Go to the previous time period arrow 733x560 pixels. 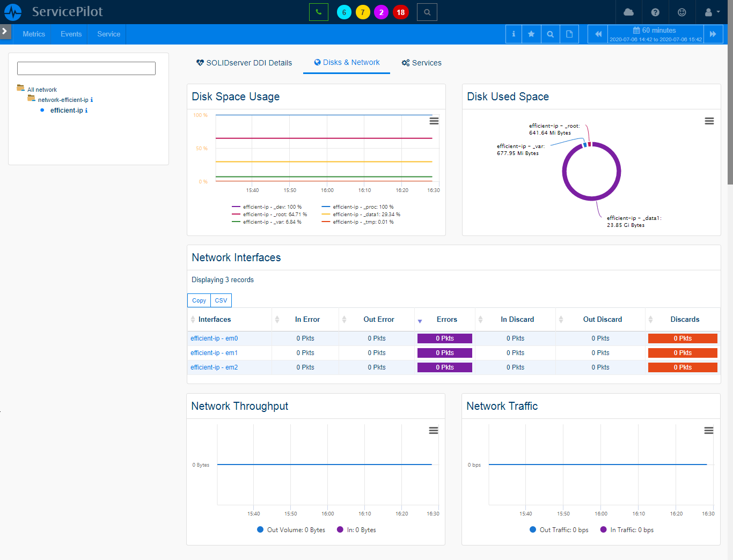(598, 34)
